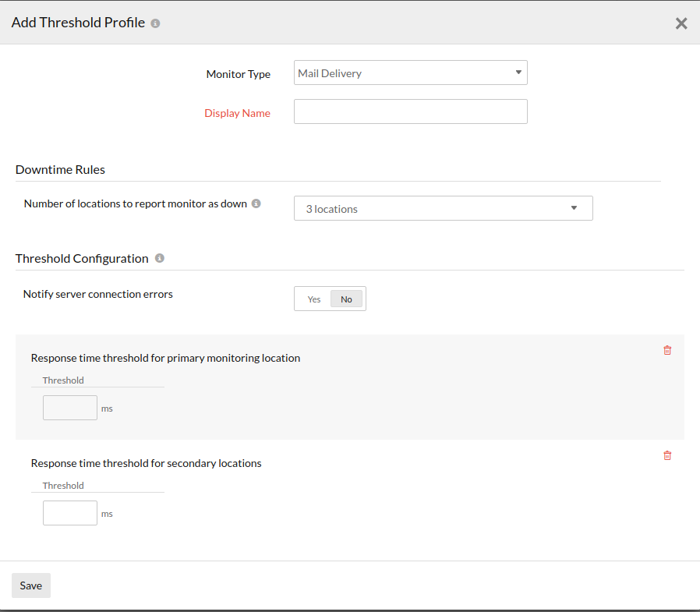Open the Monitor Type dropdown

point(410,73)
